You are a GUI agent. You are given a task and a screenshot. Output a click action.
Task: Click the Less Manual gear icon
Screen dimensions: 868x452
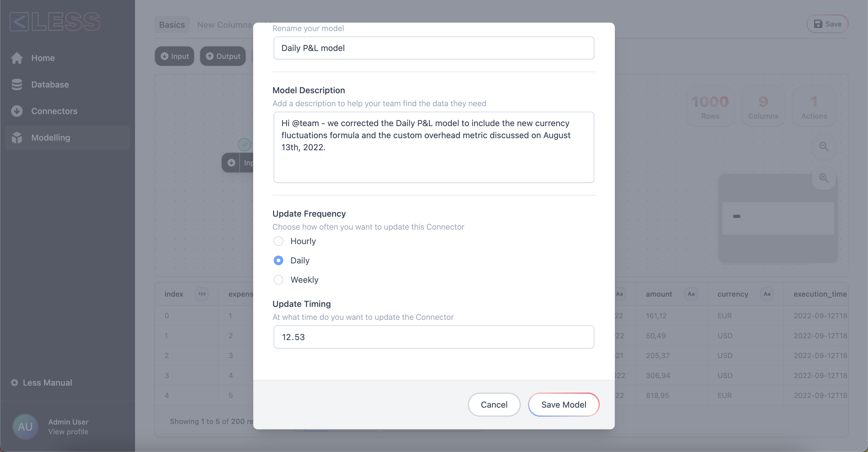tap(14, 383)
